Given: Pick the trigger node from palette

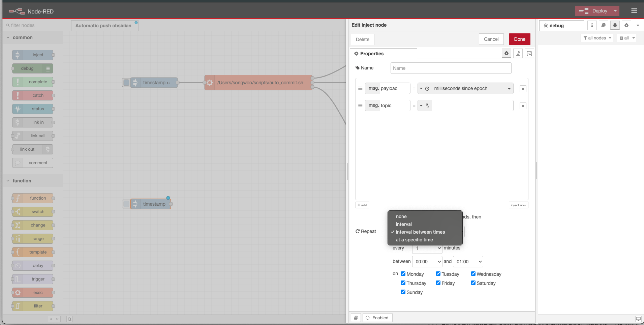Looking at the screenshot, I should click(x=33, y=279).
